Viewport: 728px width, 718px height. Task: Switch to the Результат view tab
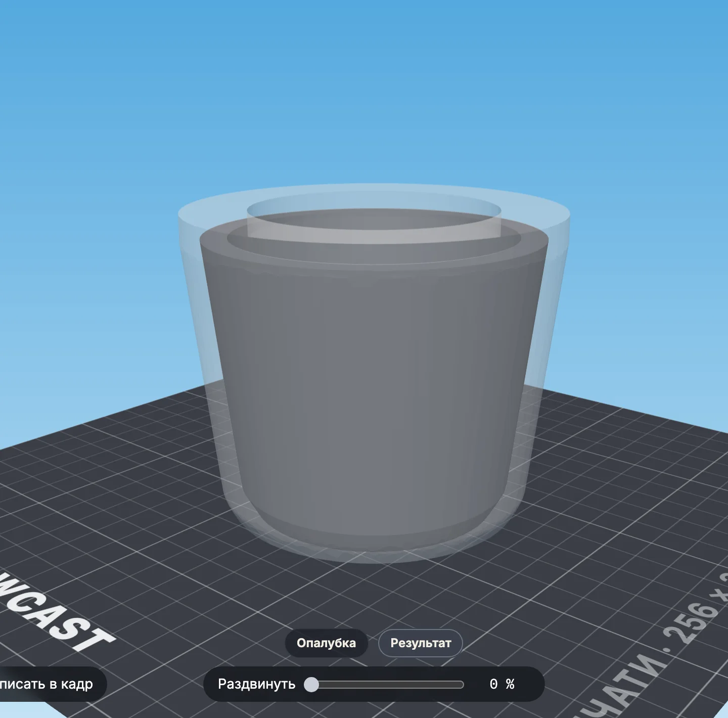coord(421,643)
